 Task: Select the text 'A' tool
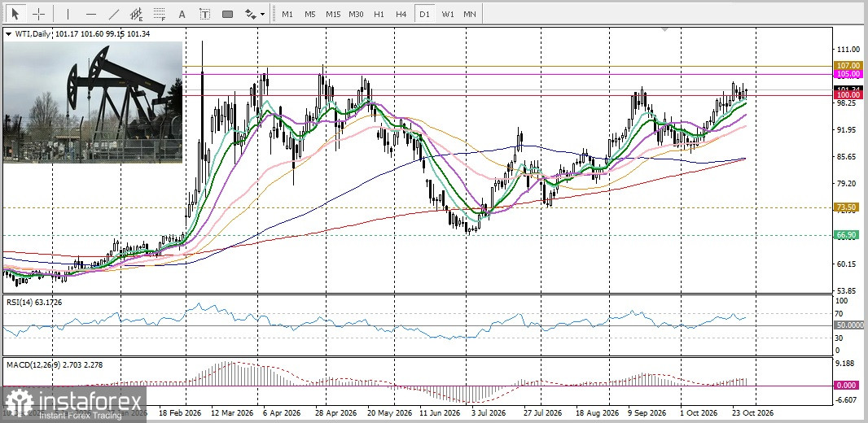[182, 15]
